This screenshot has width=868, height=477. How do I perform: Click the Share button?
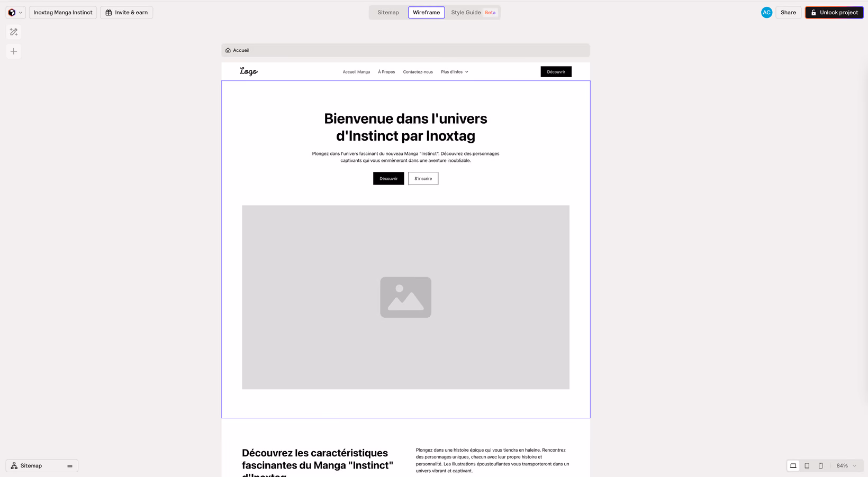pos(788,13)
